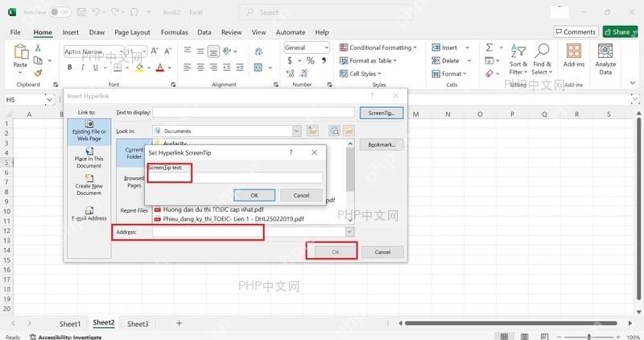Open the Address field dropdown arrow
This screenshot has height=340, width=644.
(x=349, y=232)
